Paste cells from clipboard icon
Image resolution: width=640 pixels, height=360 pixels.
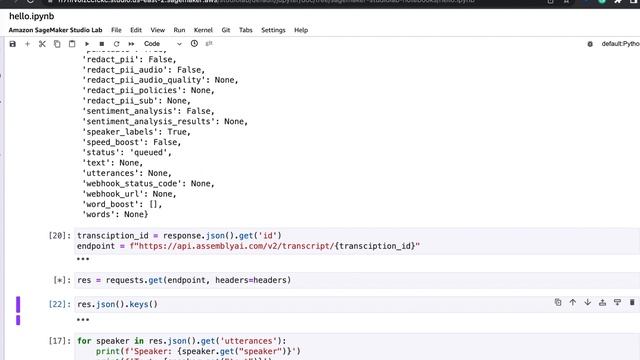coord(72,44)
